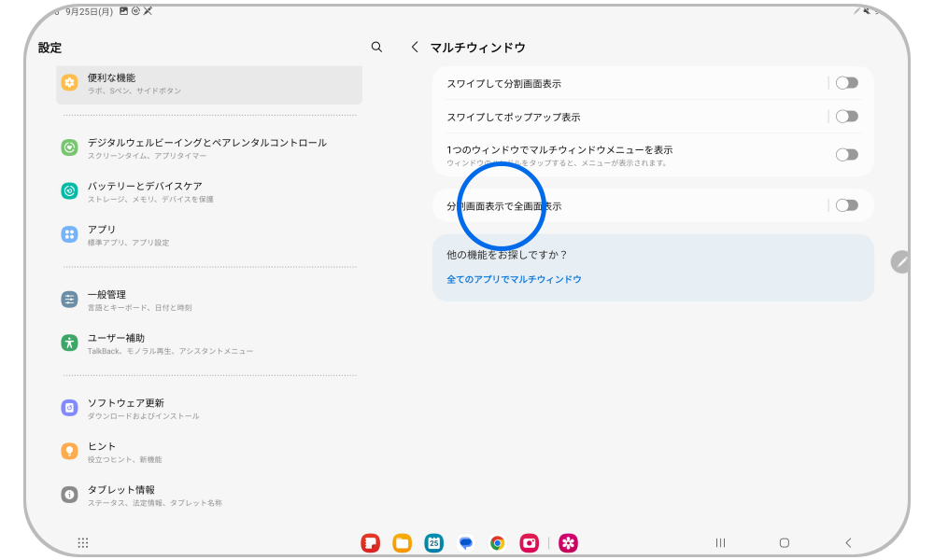
Task: Open 一般管理 settings entry
Action: pyautogui.click(x=209, y=300)
